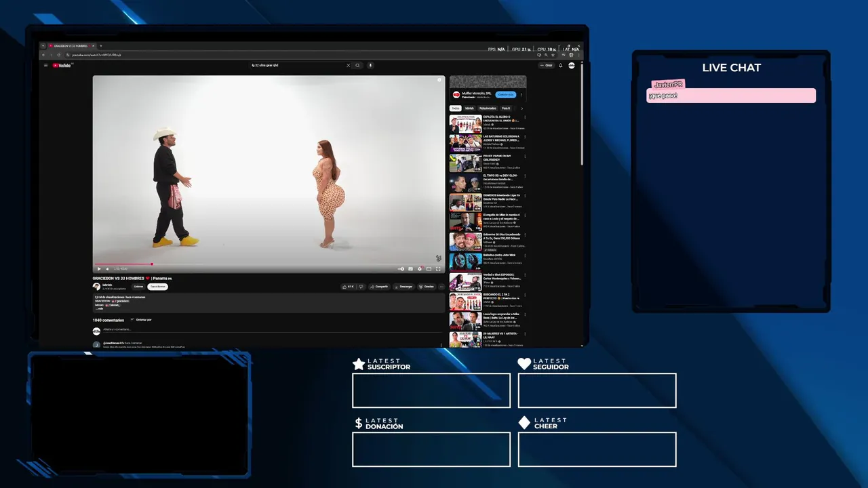The image size is (868, 488).
Task: Open video player settings gear
Action: pyautogui.click(x=420, y=268)
